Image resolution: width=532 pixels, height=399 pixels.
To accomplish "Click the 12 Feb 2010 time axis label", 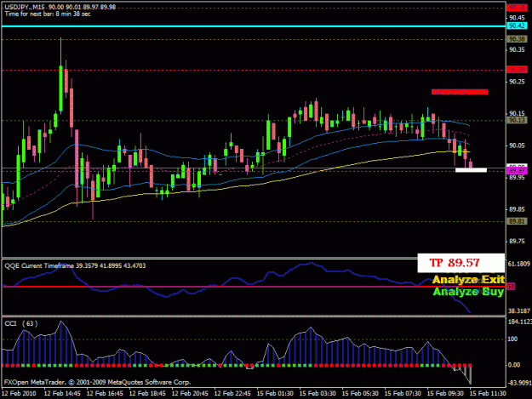I will (x=19, y=394).
